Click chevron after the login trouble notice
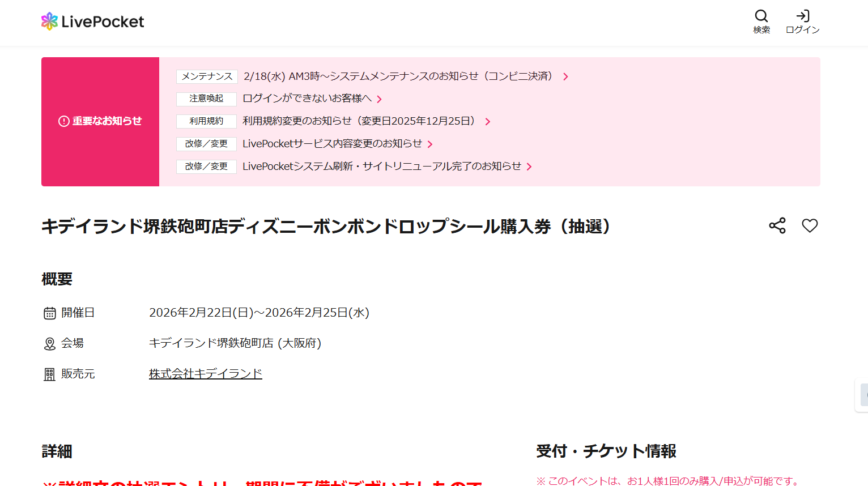The width and height of the screenshot is (868, 486). point(379,99)
